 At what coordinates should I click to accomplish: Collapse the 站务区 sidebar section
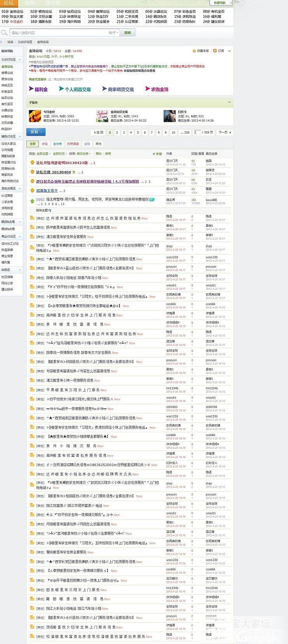click(x=19, y=270)
